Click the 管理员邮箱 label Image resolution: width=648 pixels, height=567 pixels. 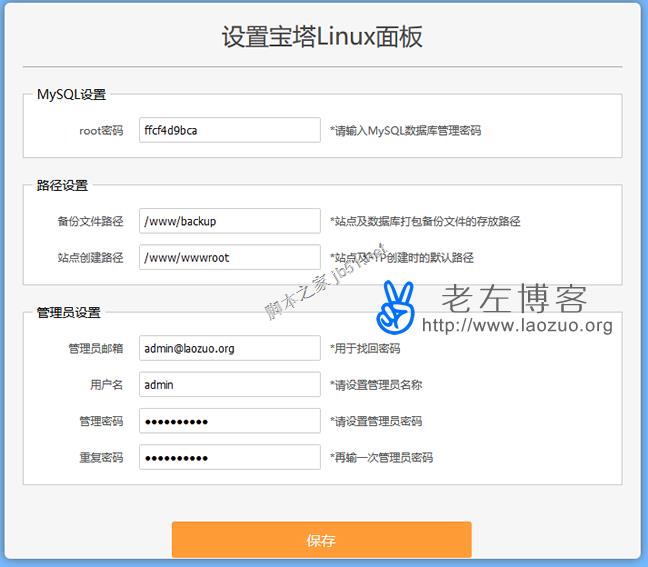point(96,349)
